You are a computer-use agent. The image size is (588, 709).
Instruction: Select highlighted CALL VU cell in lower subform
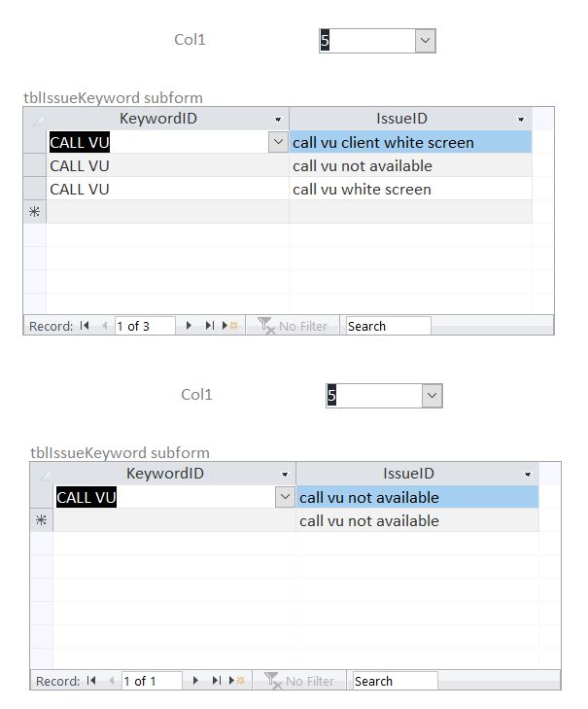(x=164, y=497)
